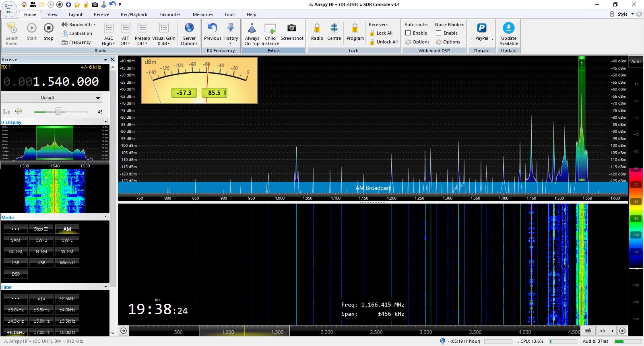Enable Noise Blanker checkbox
This screenshot has width=644, height=346.
point(439,33)
